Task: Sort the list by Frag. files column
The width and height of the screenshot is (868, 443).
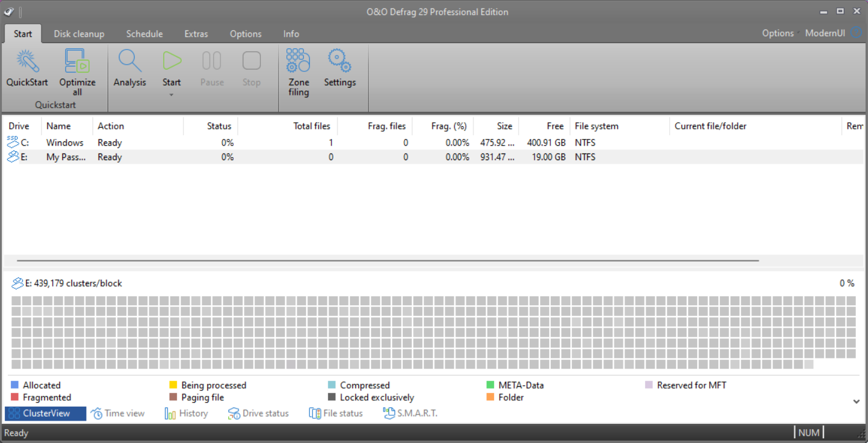Action: (387, 126)
